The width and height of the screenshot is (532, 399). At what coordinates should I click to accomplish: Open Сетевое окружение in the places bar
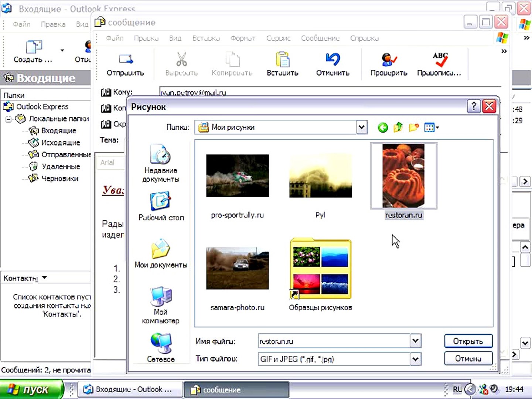161,347
